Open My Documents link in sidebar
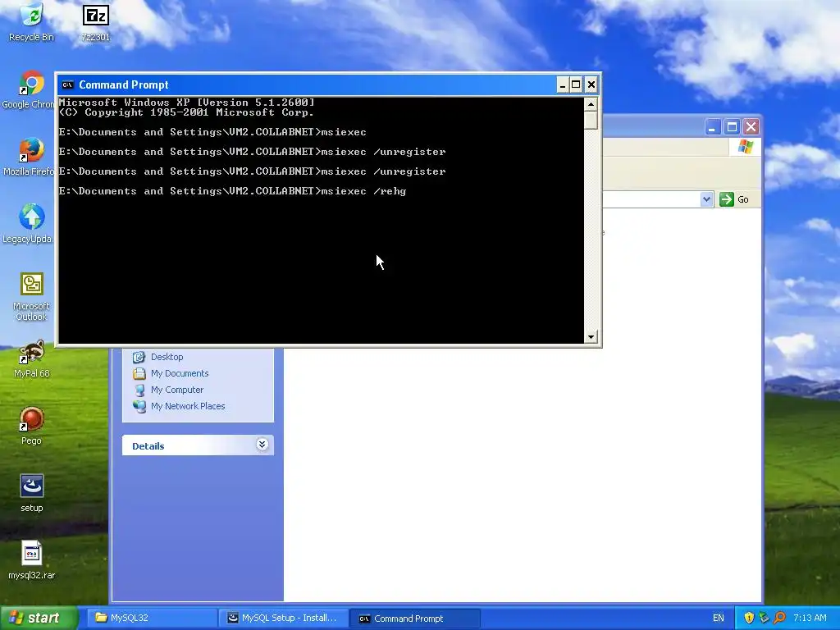Viewport: 840px width, 630px height. 180,373
